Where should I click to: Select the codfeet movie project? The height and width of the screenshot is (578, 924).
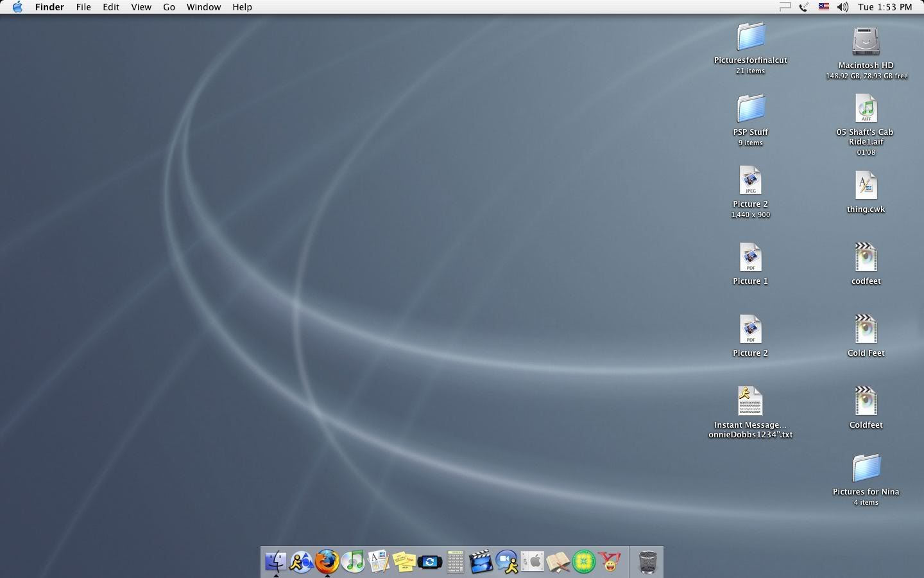(866, 258)
